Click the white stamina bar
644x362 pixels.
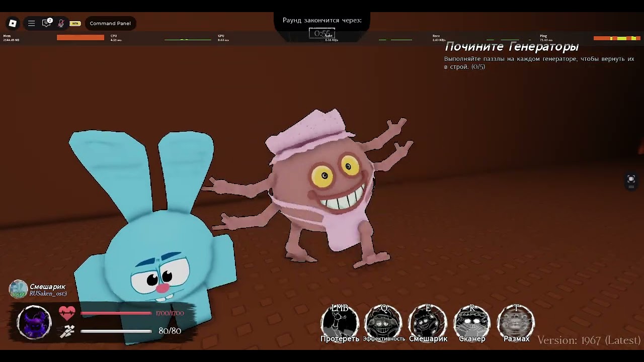(116, 331)
